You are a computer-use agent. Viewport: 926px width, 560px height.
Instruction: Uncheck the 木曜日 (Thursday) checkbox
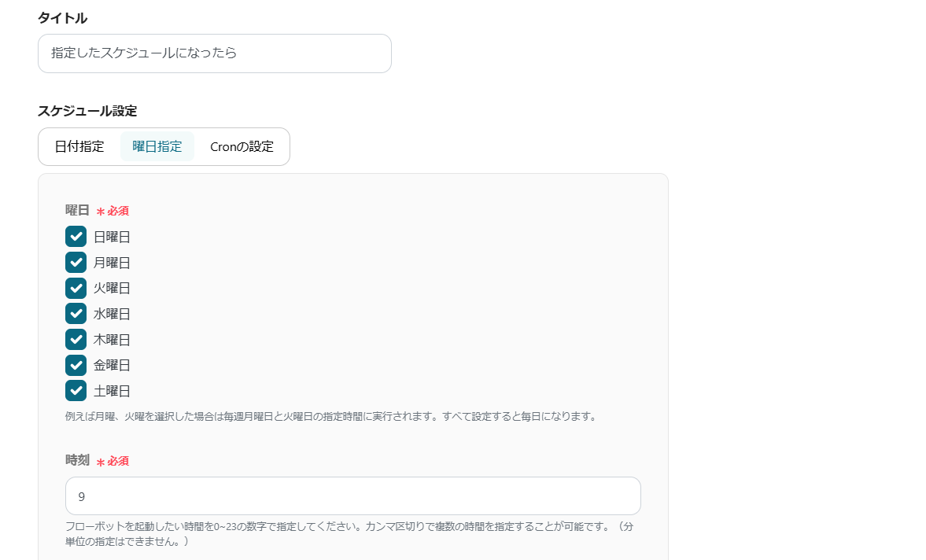tap(76, 339)
